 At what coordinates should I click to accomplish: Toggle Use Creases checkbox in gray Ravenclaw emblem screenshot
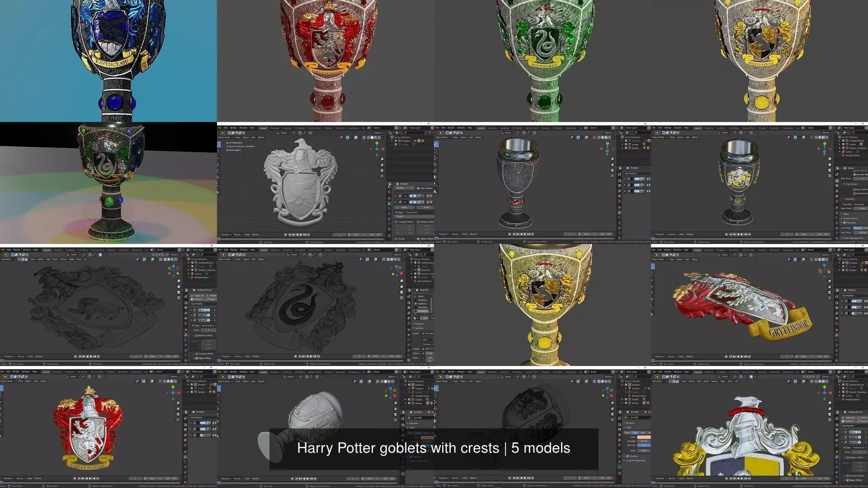pyautogui.click(x=418, y=188)
